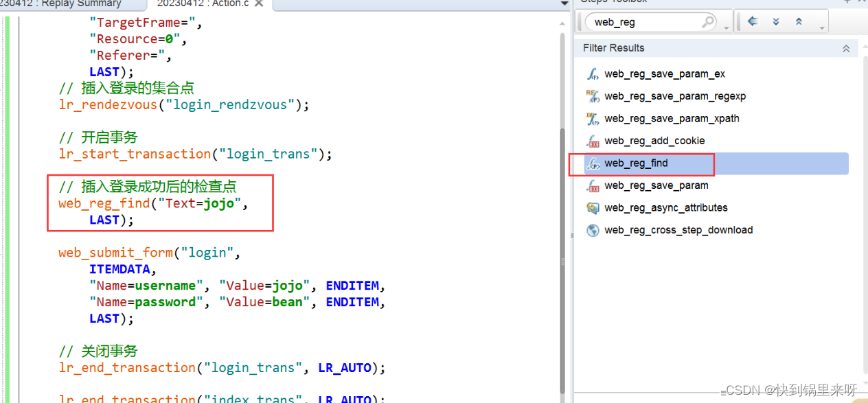Click the web_reg_async_attributes step icon
868x403 pixels.
pyautogui.click(x=593, y=208)
